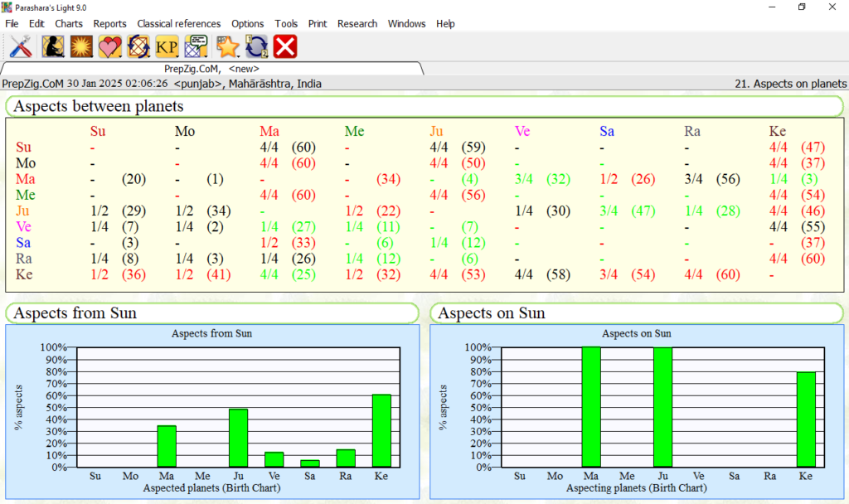Open the Charts menu
The height and width of the screenshot is (504, 849).
(69, 24)
